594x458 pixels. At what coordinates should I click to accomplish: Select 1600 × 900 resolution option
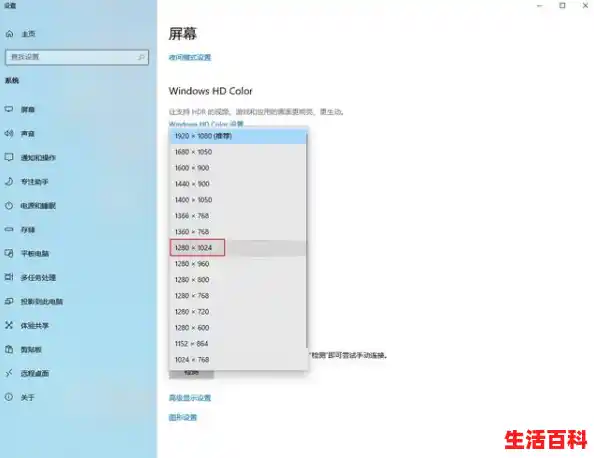pyautogui.click(x=238, y=168)
